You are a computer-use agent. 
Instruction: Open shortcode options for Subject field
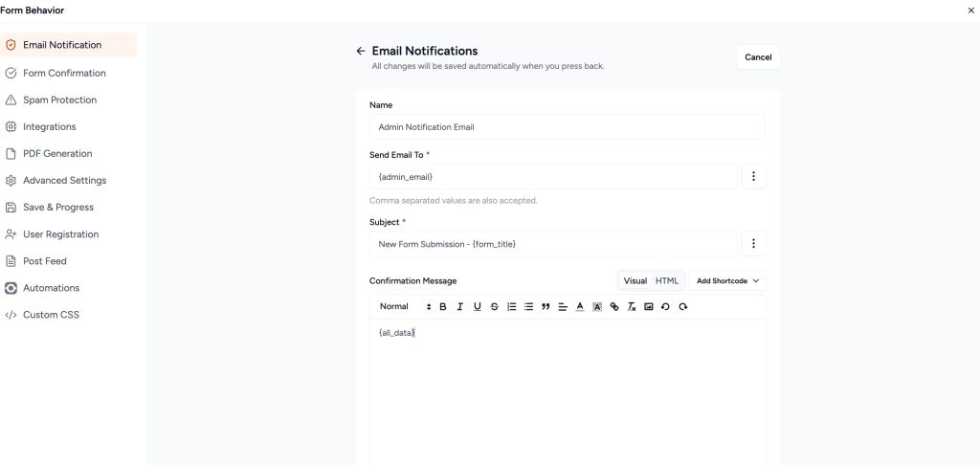point(754,244)
